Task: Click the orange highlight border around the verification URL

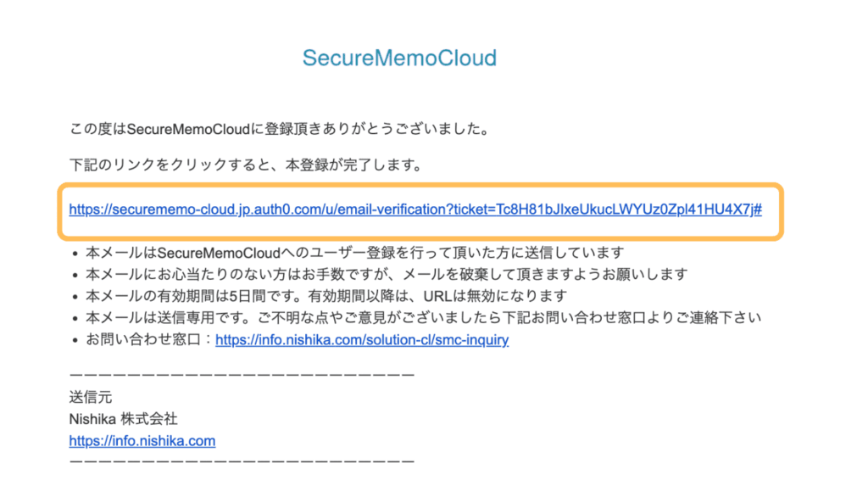Action: pyautogui.click(x=424, y=185)
